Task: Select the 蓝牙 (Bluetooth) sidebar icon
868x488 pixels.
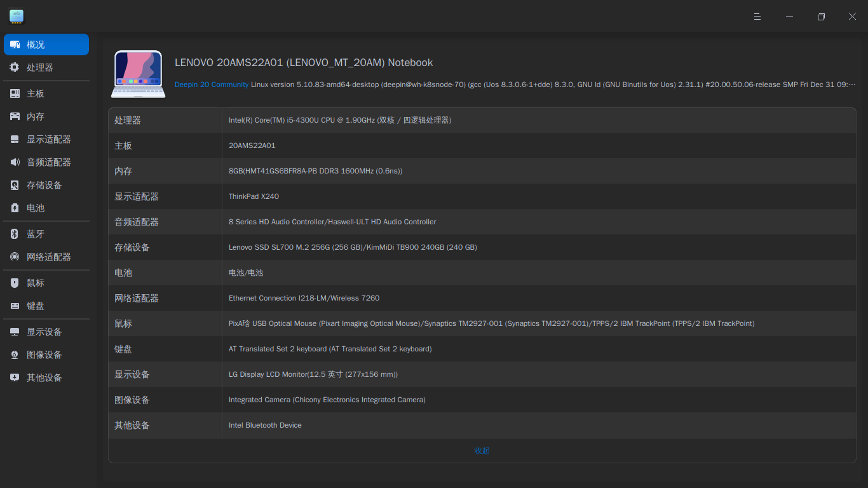Action: click(x=35, y=234)
